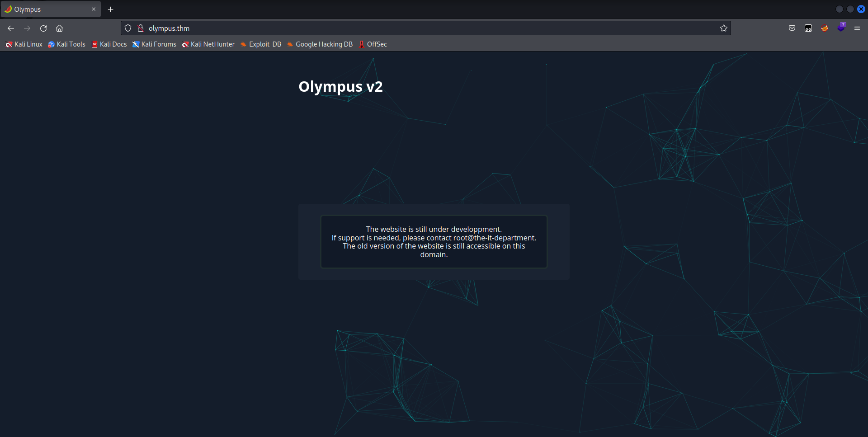Click the Home button in the toolbar
Image resolution: width=868 pixels, height=437 pixels.
[x=59, y=28]
